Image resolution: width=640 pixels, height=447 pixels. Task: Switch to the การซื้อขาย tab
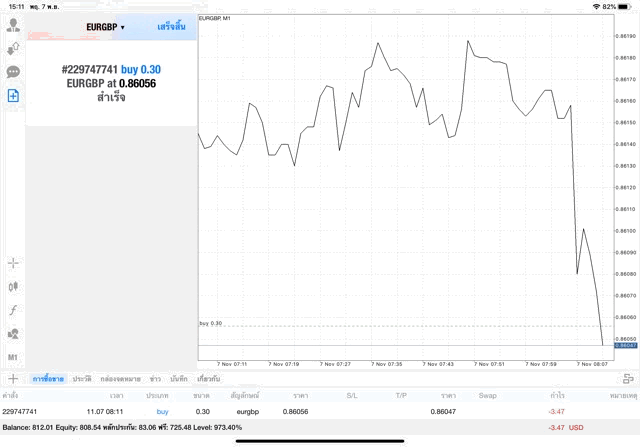click(x=48, y=379)
